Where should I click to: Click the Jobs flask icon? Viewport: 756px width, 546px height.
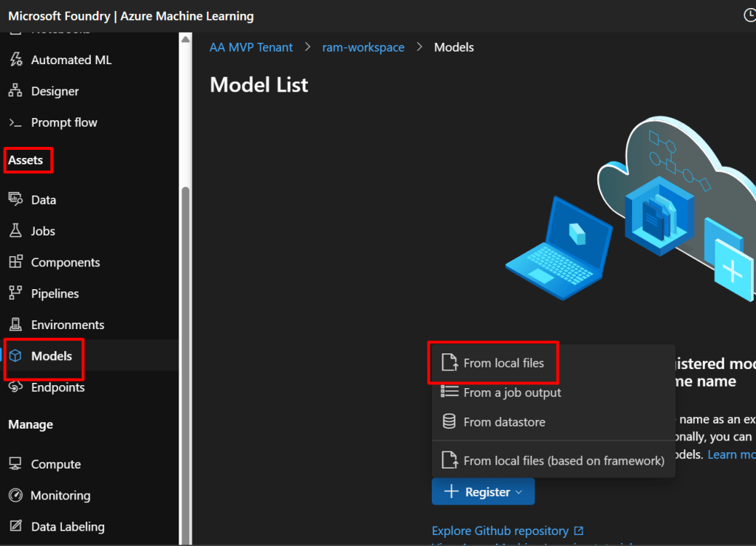click(16, 231)
